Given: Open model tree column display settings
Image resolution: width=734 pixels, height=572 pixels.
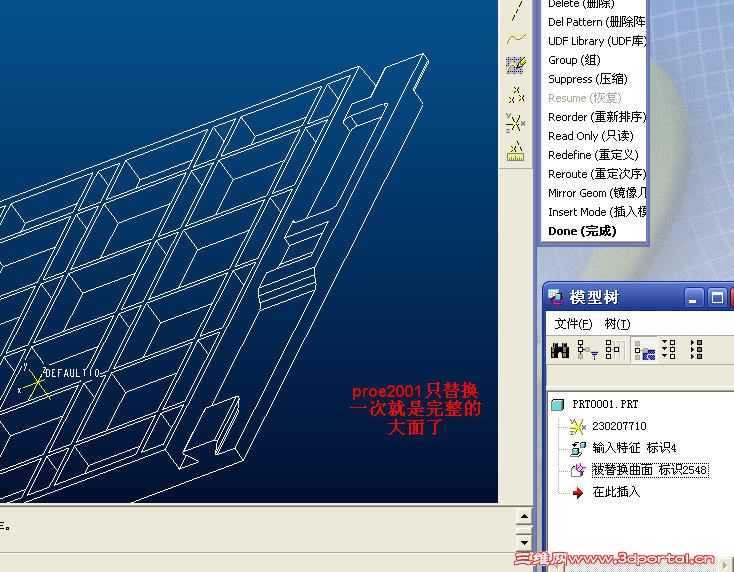Looking at the screenshot, I should click(614, 350).
